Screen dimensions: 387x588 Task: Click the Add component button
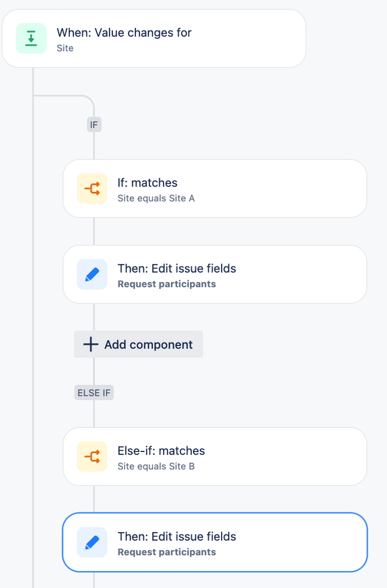(138, 344)
